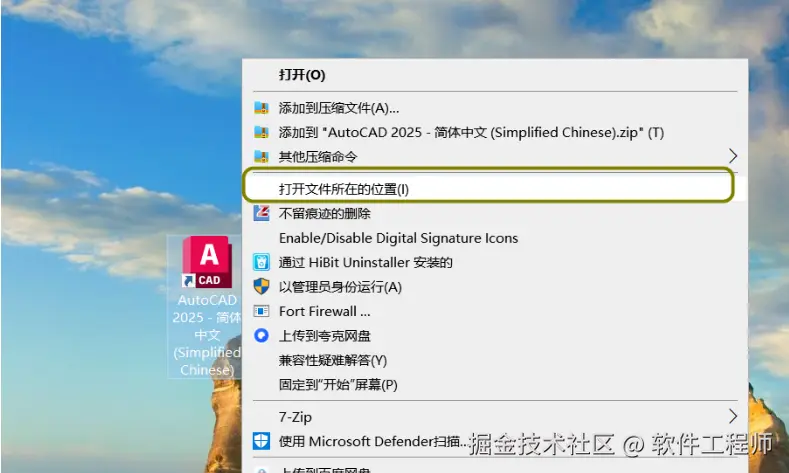Click the archive icon beside 其他压缩命令
Screen dimensions: 789x473
[261, 156]
